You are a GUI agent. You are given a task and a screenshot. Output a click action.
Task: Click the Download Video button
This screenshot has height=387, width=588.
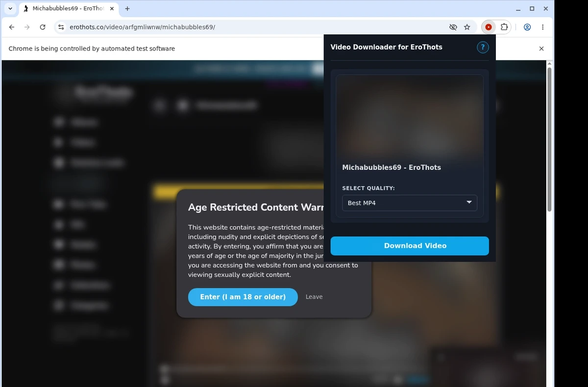pyautogui.click(x=410, y=246)
